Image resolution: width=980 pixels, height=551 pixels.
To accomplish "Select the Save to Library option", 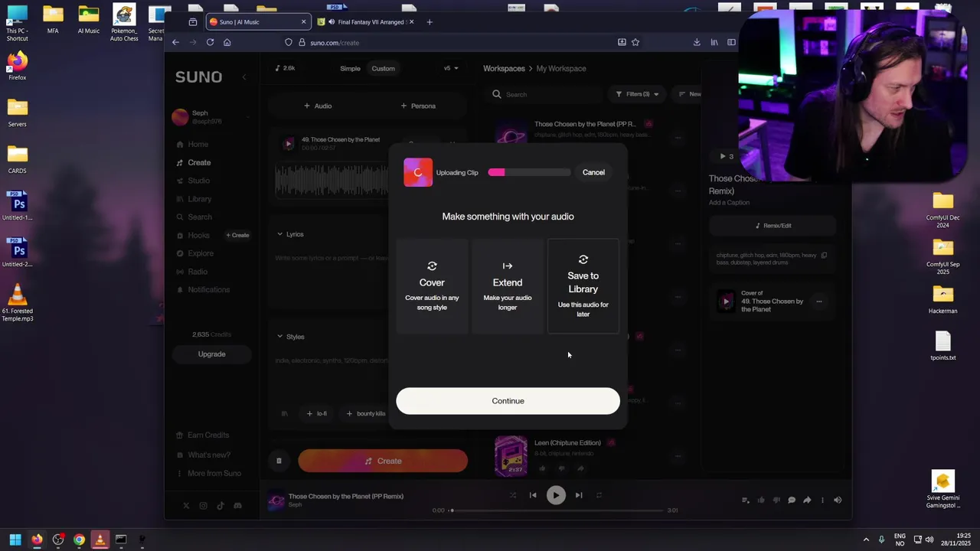I will pos(583,286).
